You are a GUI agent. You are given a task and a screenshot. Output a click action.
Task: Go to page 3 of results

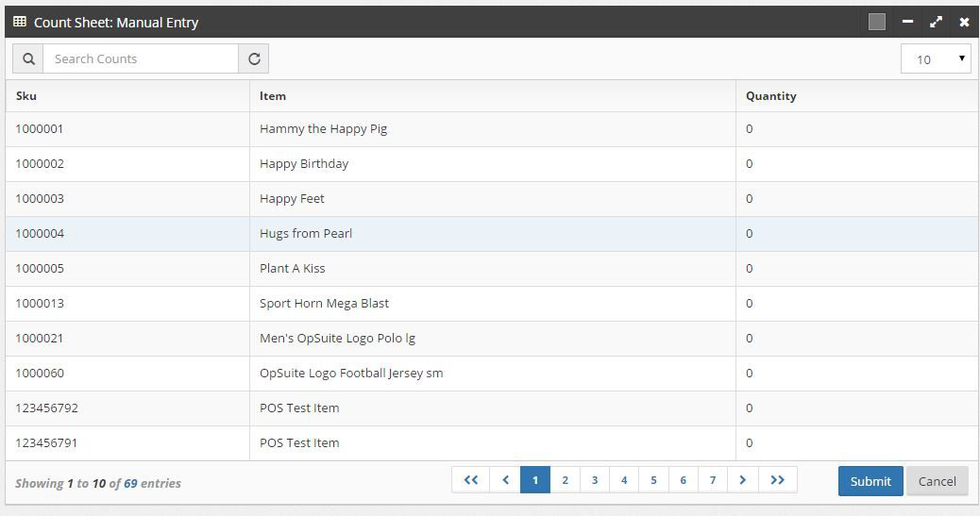point(595,480)
